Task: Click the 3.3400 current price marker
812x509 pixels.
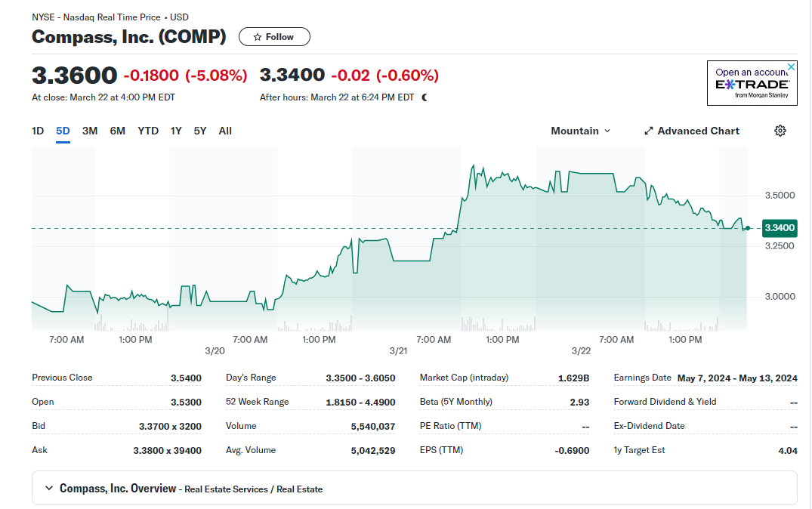Action: click(780, 228)
